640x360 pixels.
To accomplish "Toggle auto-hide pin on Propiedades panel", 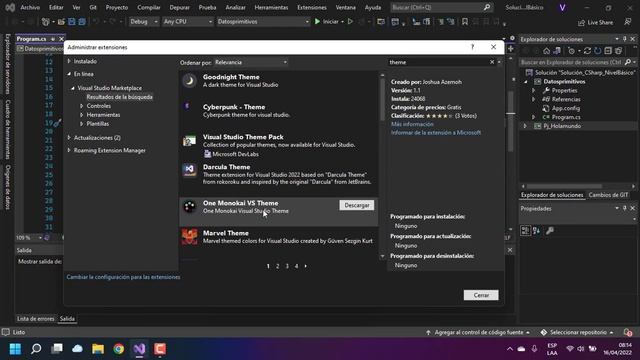I will pos(624,208).
